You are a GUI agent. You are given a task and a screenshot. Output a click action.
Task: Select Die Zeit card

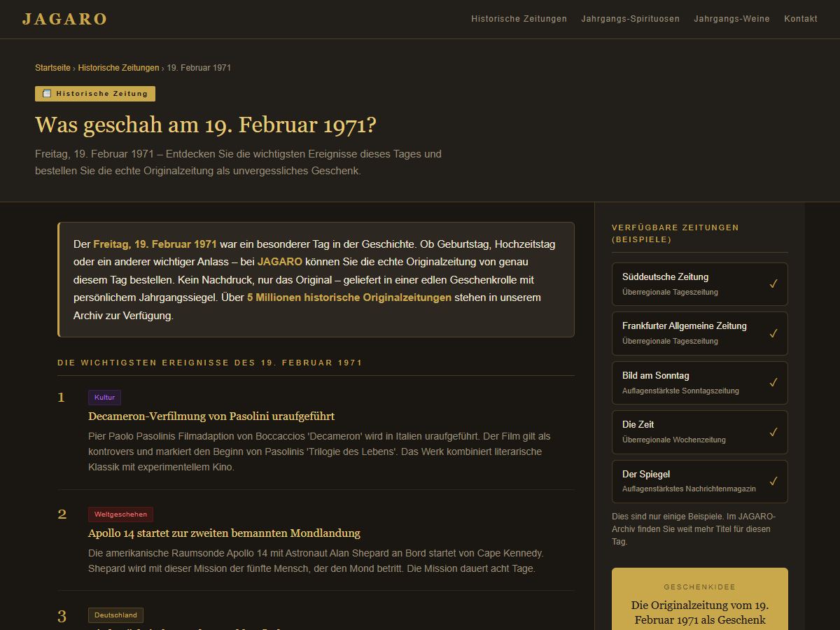tap(700, 432)
